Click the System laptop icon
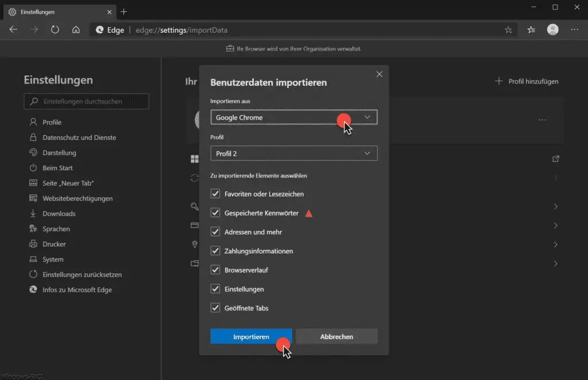The width and height of the screenshot is (588, 380). pyautogui.click(x=33, y=259)
